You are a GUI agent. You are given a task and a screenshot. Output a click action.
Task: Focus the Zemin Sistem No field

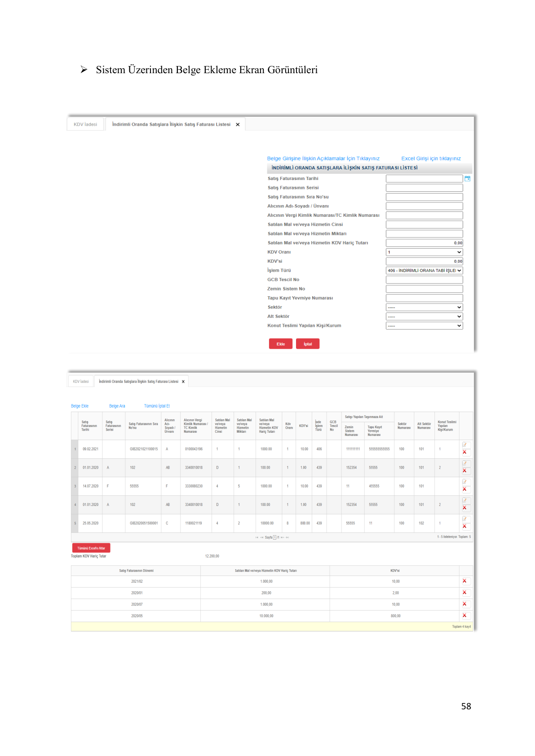coord(424,289)
